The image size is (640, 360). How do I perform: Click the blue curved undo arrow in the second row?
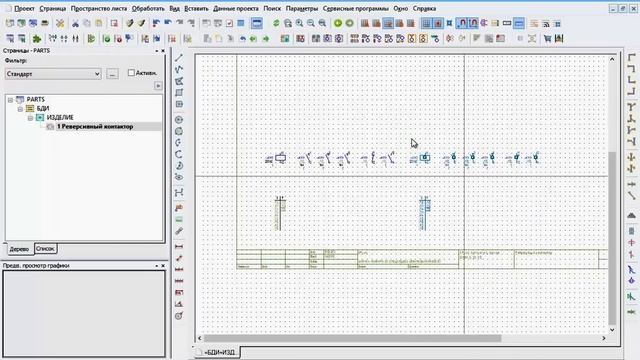[x=242, y=39]
